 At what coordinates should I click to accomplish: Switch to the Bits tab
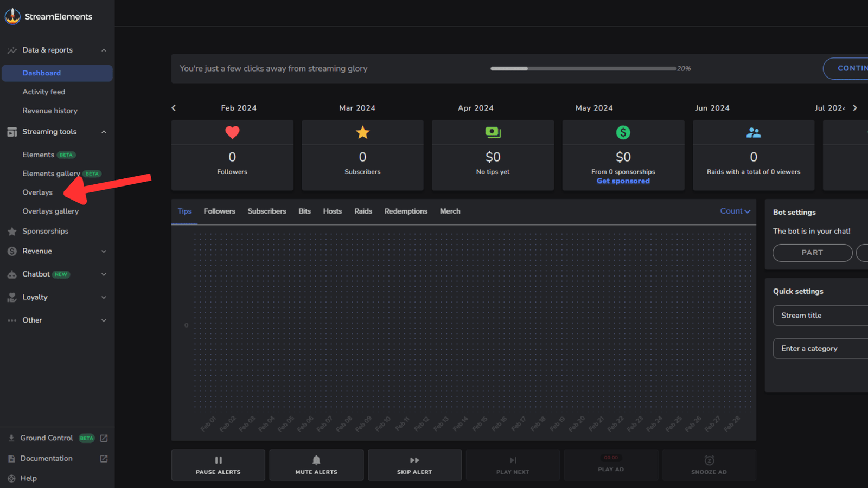304,211
